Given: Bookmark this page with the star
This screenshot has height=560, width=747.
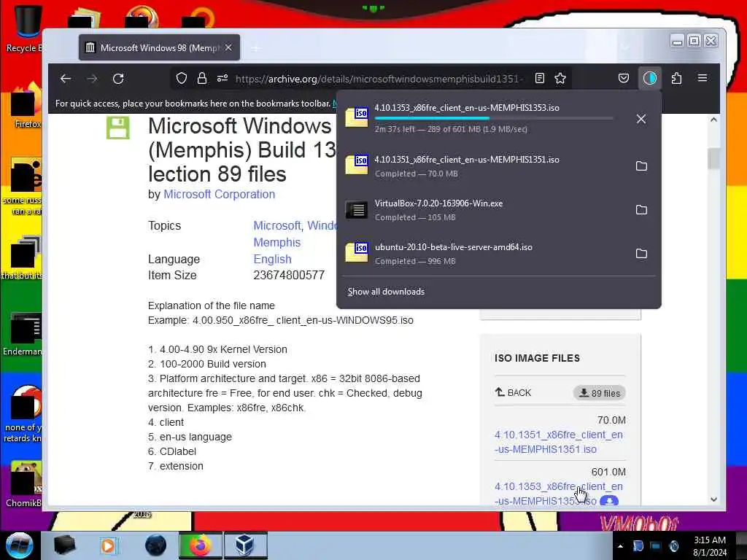Looking at the screenshot, I should pos(560,79).
